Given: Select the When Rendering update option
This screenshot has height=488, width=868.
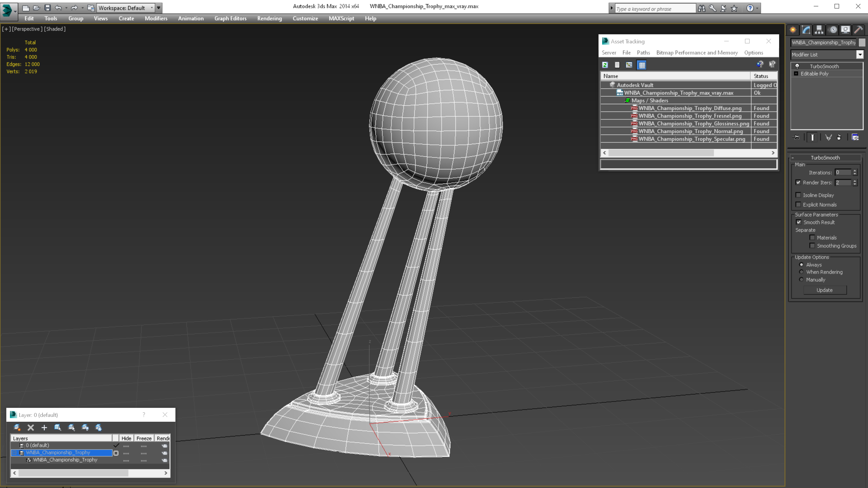Looking at the screenshot, I should point(802,272).
